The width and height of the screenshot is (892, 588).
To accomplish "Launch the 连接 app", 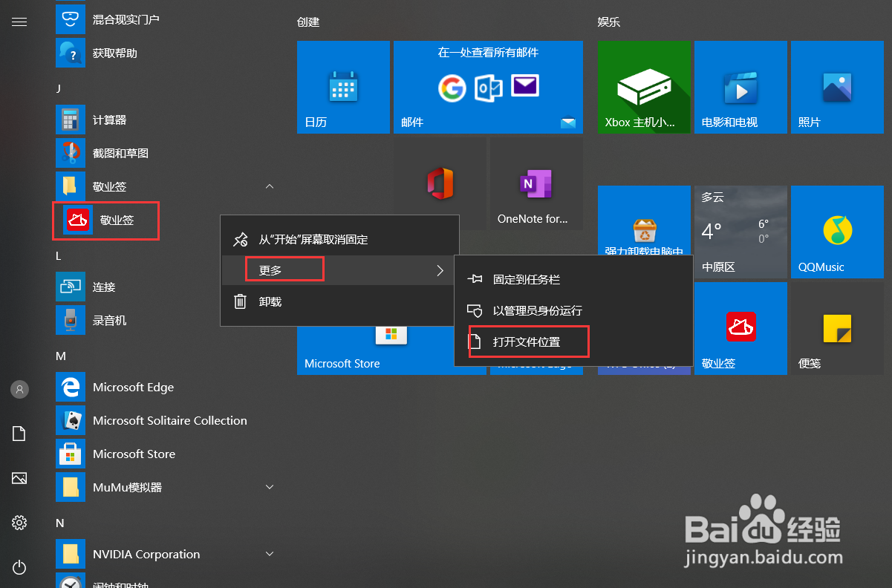I will tap(166, 287).
